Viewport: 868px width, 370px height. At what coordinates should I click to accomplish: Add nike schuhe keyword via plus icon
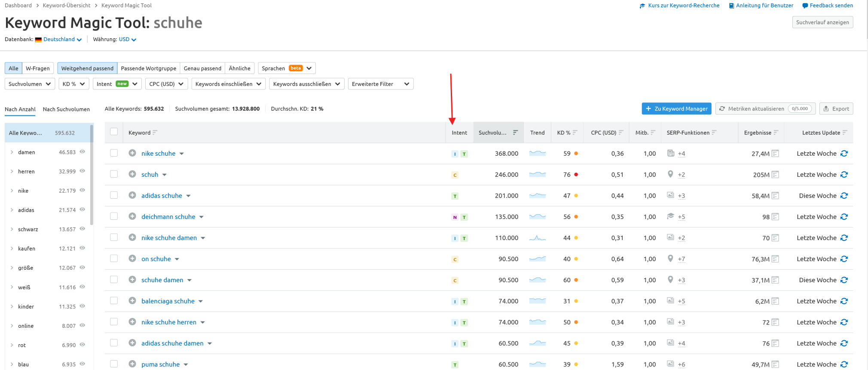[x=132, y=153]
